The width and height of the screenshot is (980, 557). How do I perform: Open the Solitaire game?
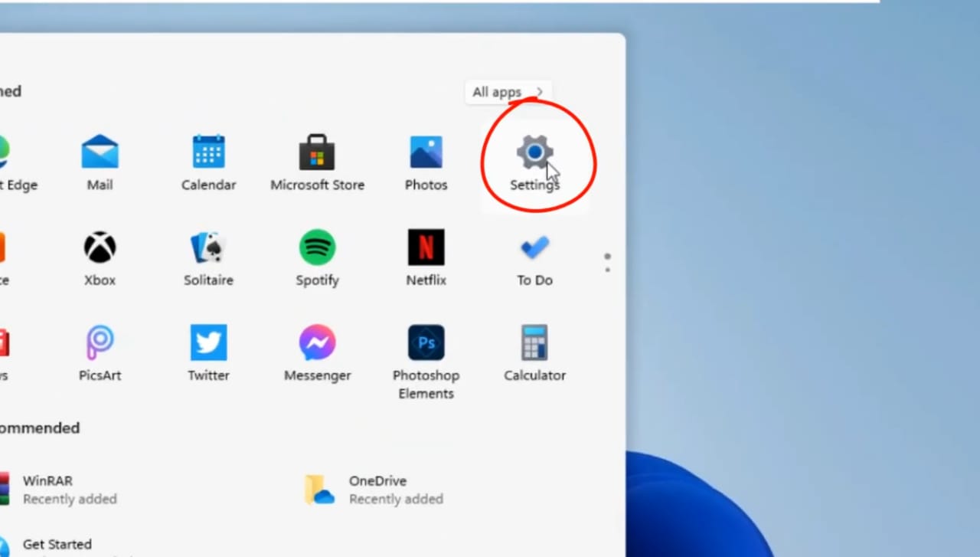tap(208, 258)
